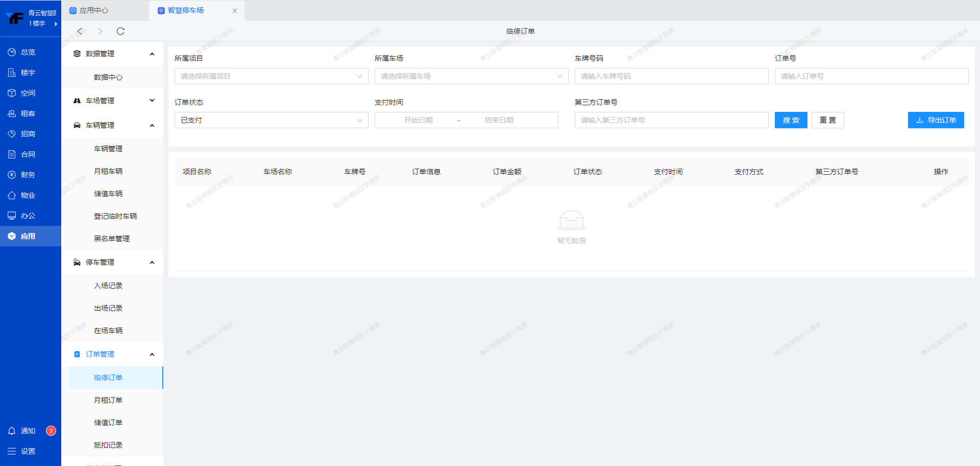Click the 开始日期 start date field
Viewport: 980px width, 466px height.
point(418,120)
